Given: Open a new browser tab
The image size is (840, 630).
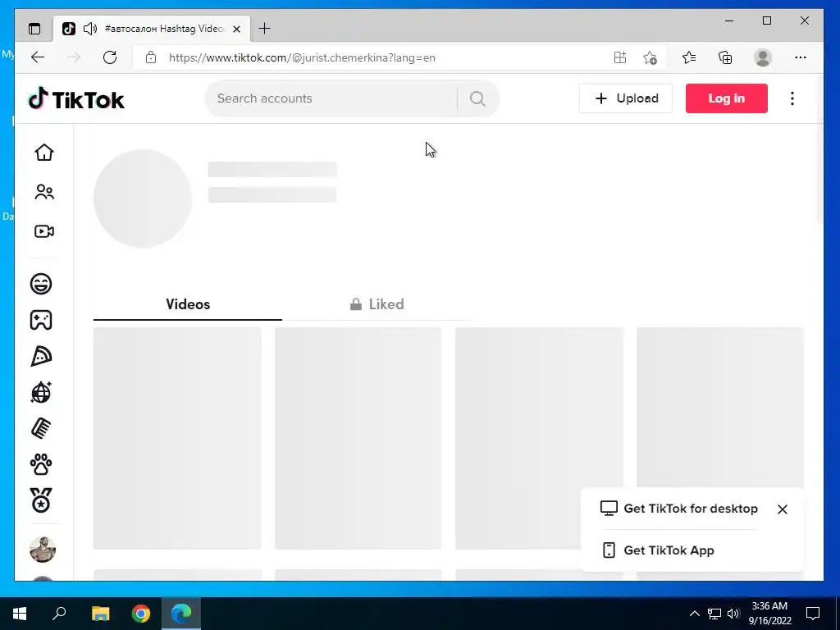Looking at the screenshot, I should point(264,29).
